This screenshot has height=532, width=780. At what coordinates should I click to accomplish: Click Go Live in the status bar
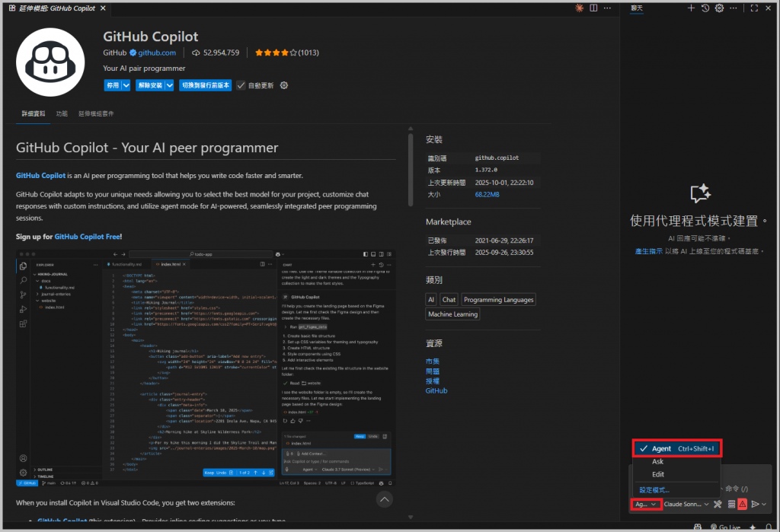pos(725,527)
